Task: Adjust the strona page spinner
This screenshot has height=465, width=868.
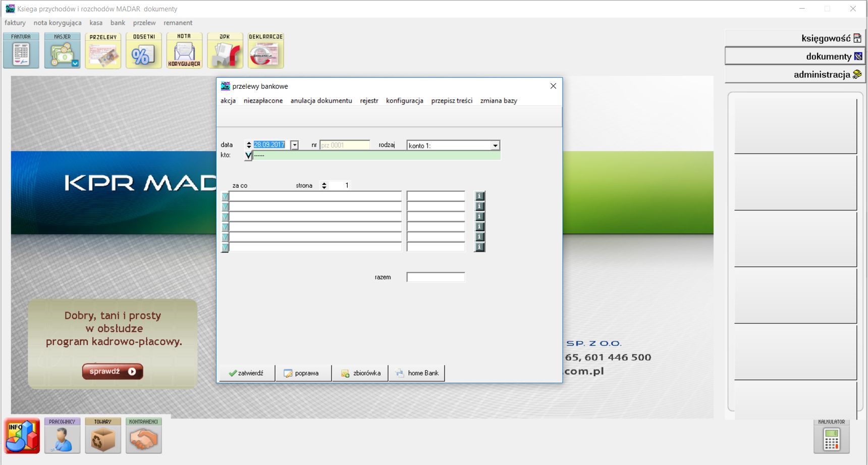Action: (x=324, y=186)
